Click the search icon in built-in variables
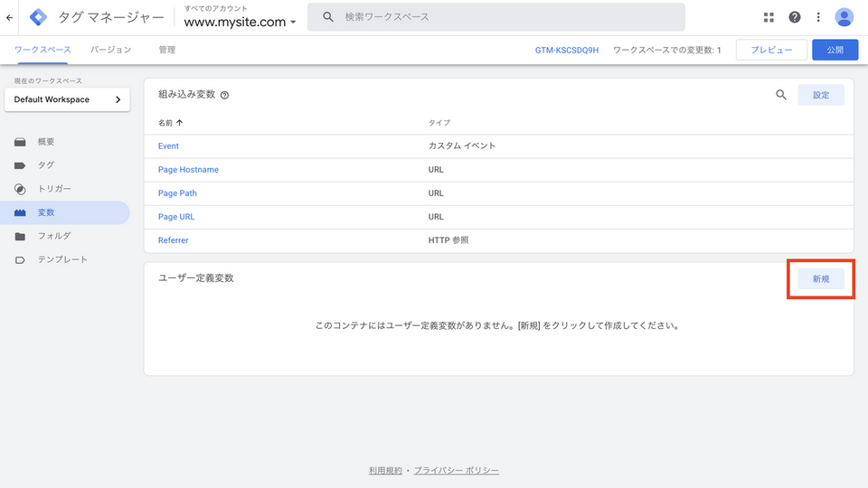The width and height of the screenshot is (868, 488). [781, 95]
